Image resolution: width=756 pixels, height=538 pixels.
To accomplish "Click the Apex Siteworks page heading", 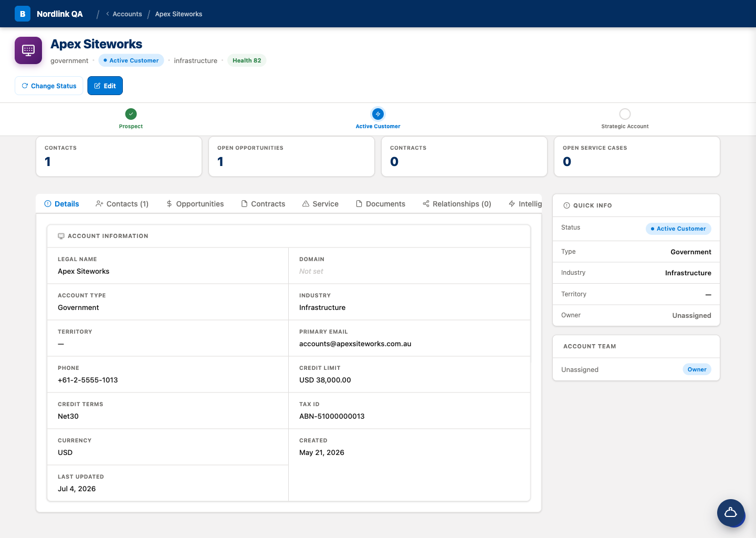I will (97, 44).
